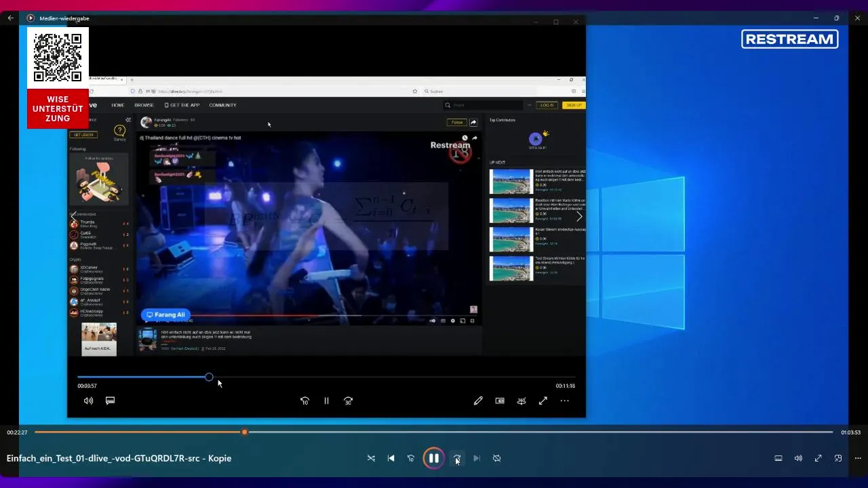The image size is (868, 488).
Task: Click the small pause icon in embedded player
Action: [x=326, y=401]
